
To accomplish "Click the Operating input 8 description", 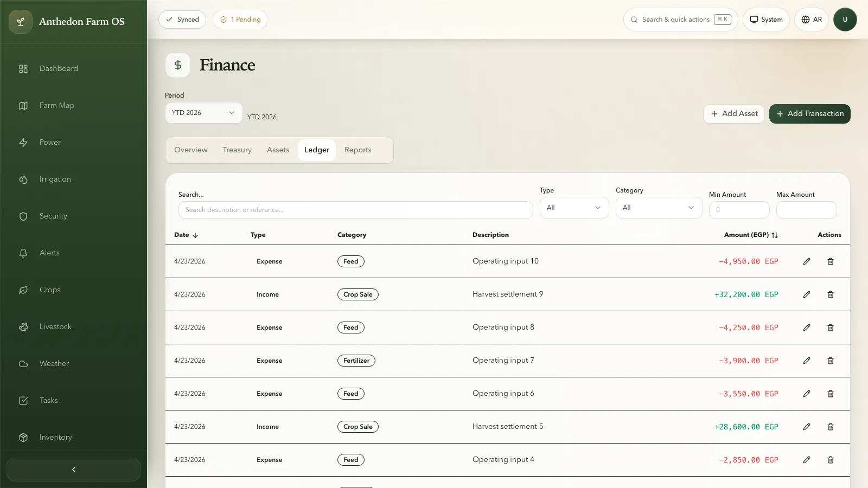I will tap(503, 328).
